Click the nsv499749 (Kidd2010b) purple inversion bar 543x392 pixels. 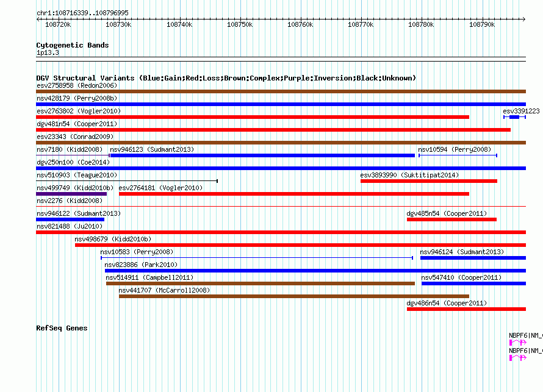[x=71, y=194]
